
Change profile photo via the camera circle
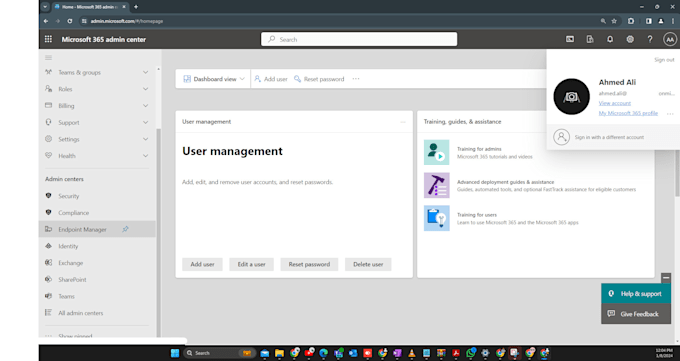coord(571,96)
